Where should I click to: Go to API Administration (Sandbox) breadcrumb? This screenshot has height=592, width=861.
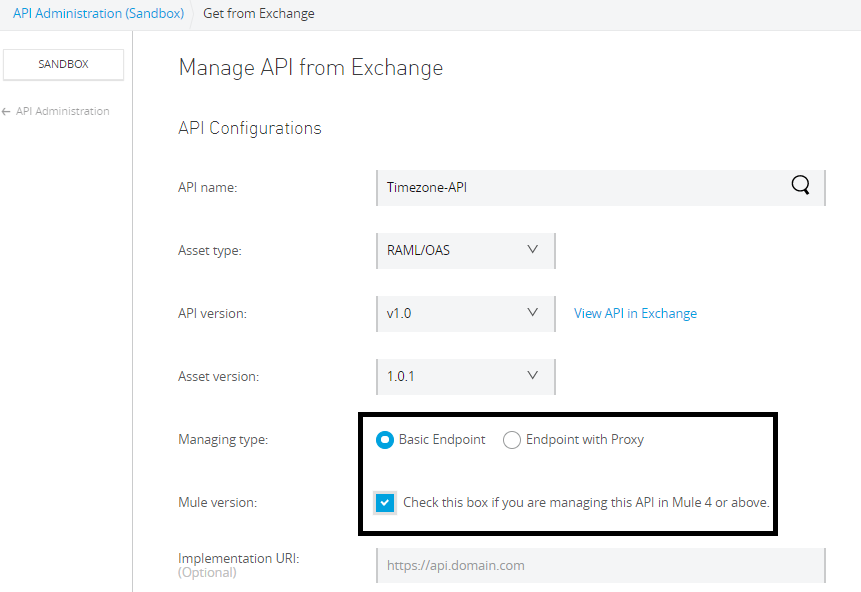pyautogui.click(x=96, y=13)
